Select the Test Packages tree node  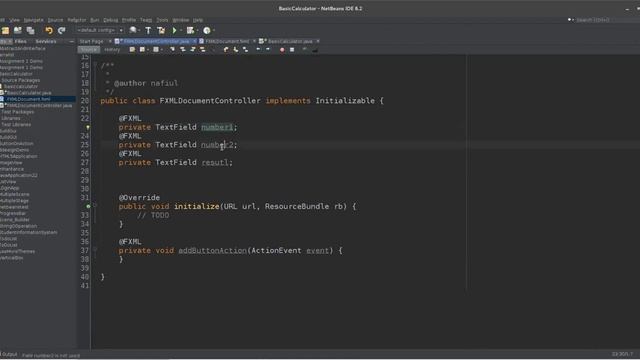click(18, 112)
